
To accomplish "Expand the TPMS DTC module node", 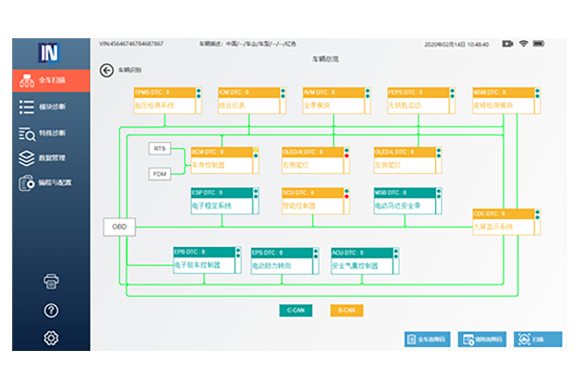I will [167, 100].
